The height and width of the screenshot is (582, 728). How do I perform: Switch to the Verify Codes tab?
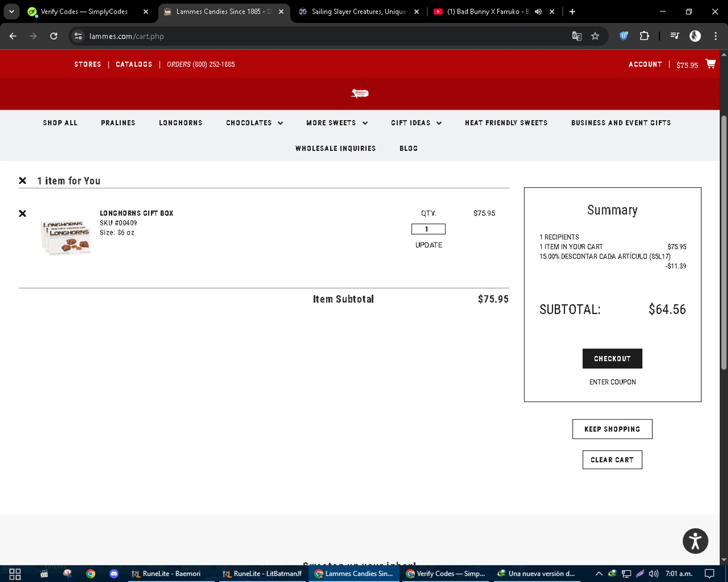[x=83, y=12]
